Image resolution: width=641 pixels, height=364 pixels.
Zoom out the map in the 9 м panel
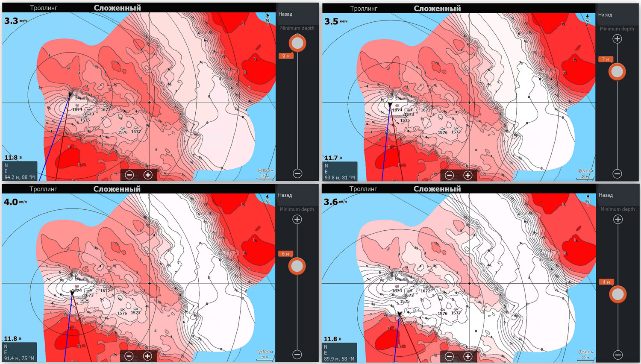[x=129, y=175]
